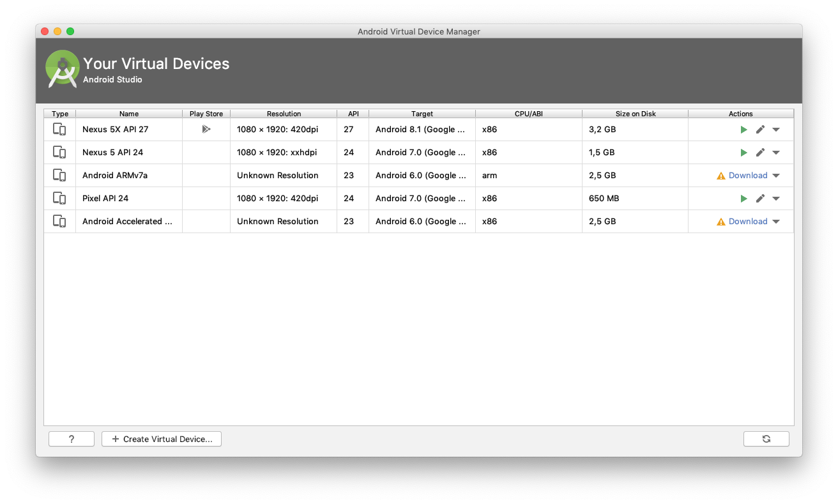
Task: Click the Android Studio logo
Action: click(x=62, y=69)
